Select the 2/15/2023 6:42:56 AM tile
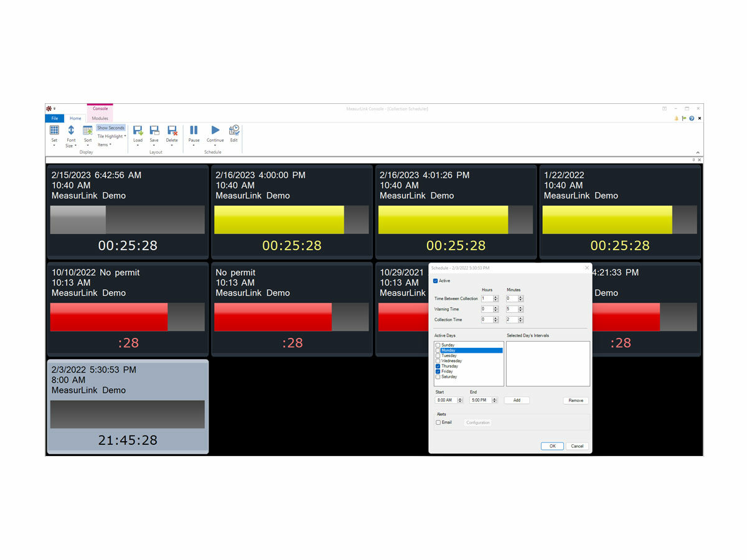This screenshot has width=747, height=560. click(128, 212)
